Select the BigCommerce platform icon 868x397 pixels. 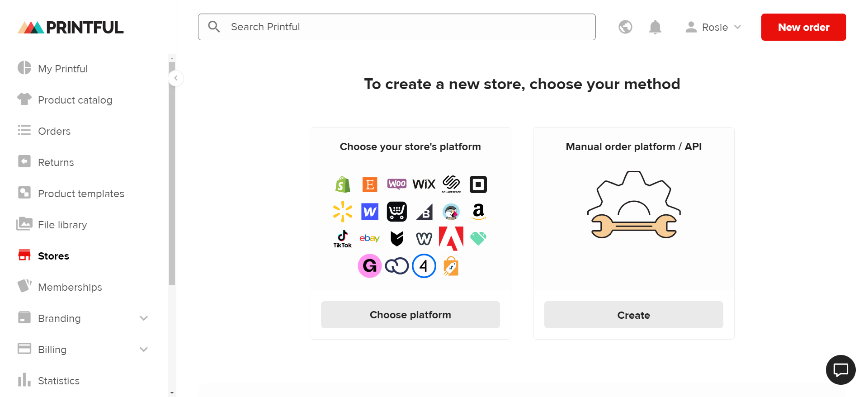tap(424, 212)
